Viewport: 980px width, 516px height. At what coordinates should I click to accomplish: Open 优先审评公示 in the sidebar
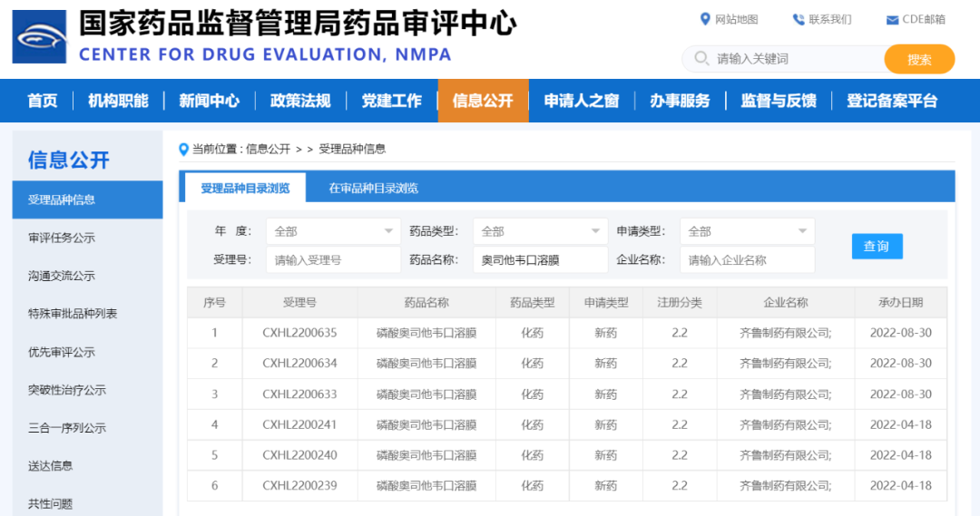[62, 352]
